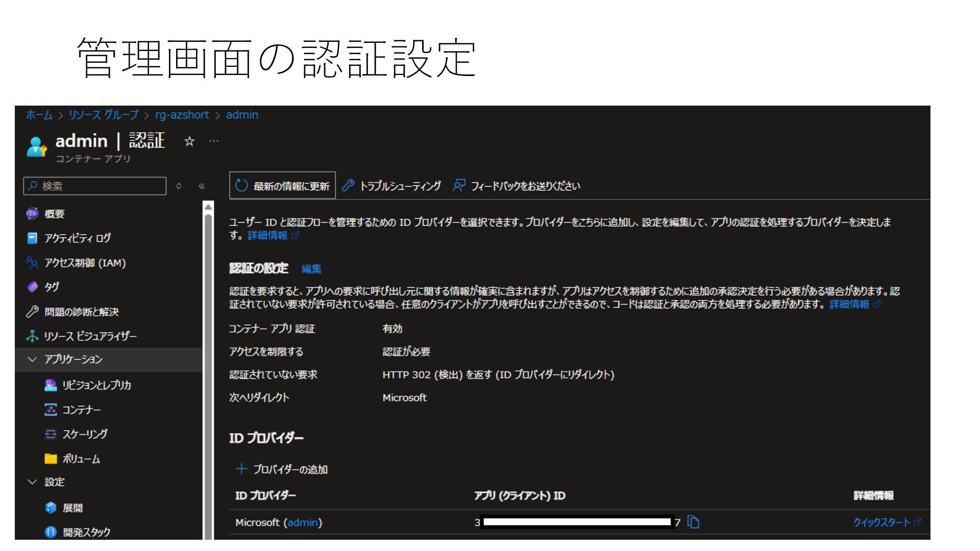Viewport: 980px width, 551px height.
Task: Click the up/down sort arrows beside search
Action: [x=179, y=186]
